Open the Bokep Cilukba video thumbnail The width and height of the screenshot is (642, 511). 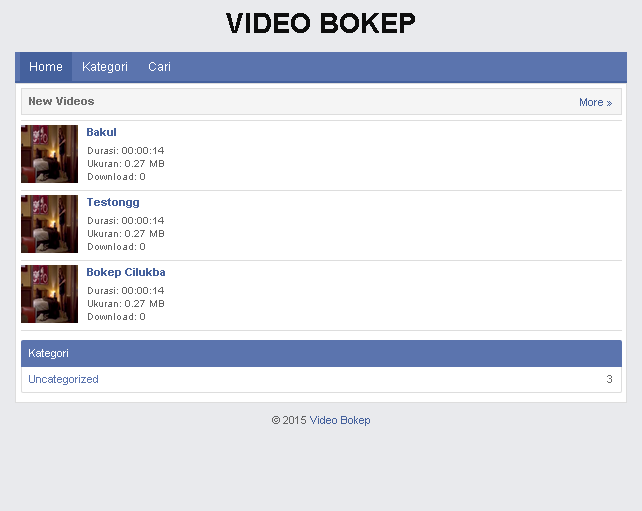(50, 294)
